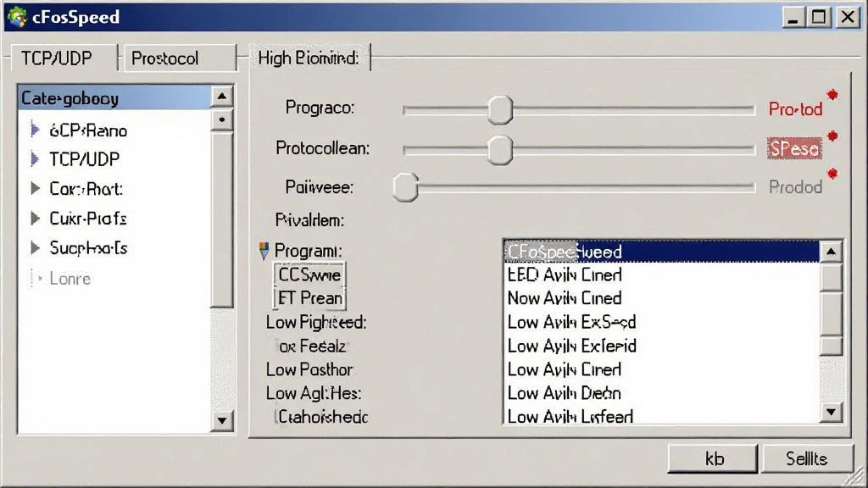The width and height of the screenshot is (868, 488).
Task: Click the category list scroll-down arrow
Action: [222, 420]
